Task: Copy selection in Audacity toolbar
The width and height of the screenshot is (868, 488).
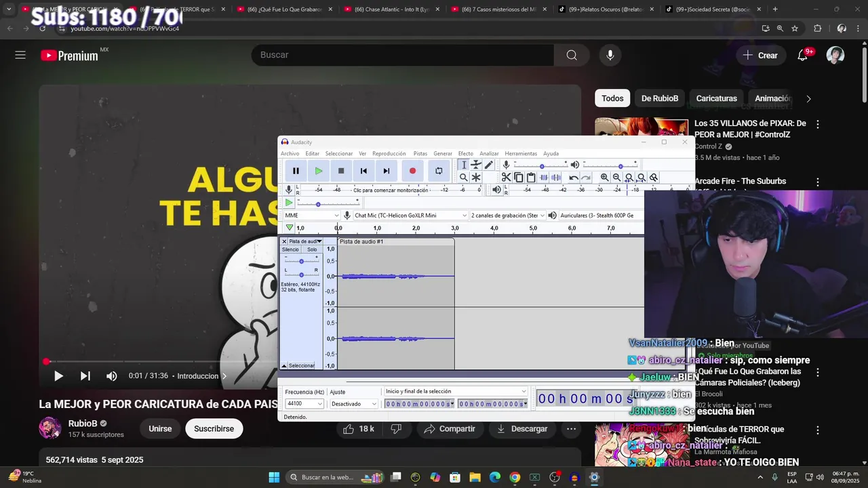Action: point(519,178)
